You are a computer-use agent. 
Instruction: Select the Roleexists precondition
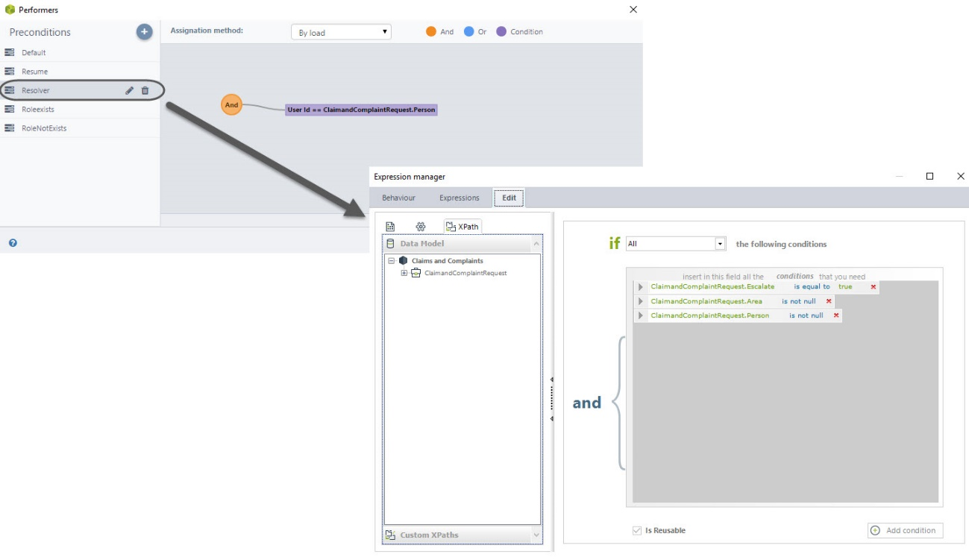coord(80,109)
